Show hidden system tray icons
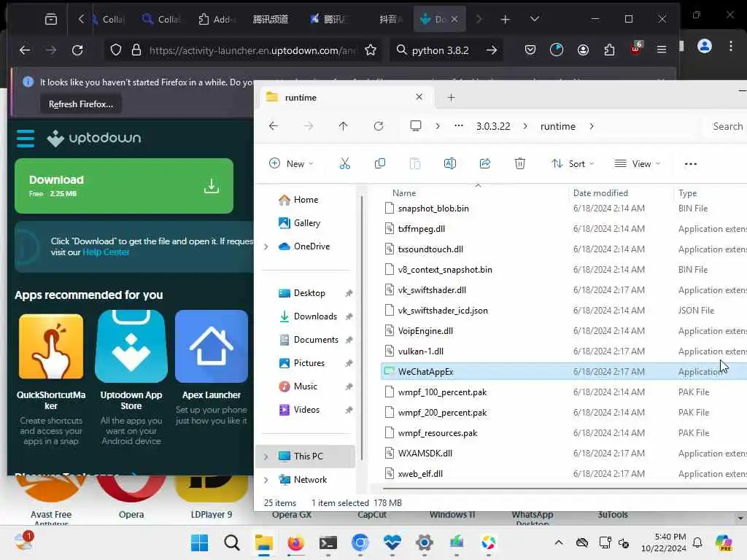The image size is (747, 560). (559, 542)
